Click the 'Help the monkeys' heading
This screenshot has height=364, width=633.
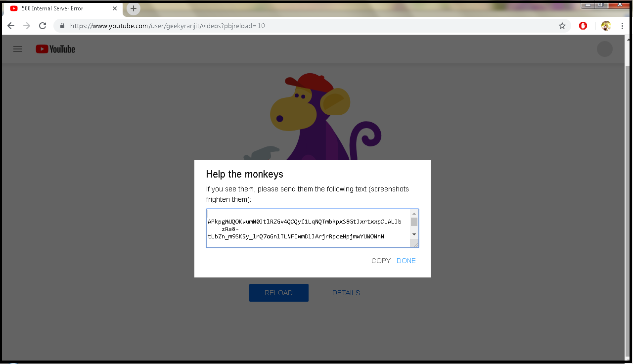click(244, 174)
